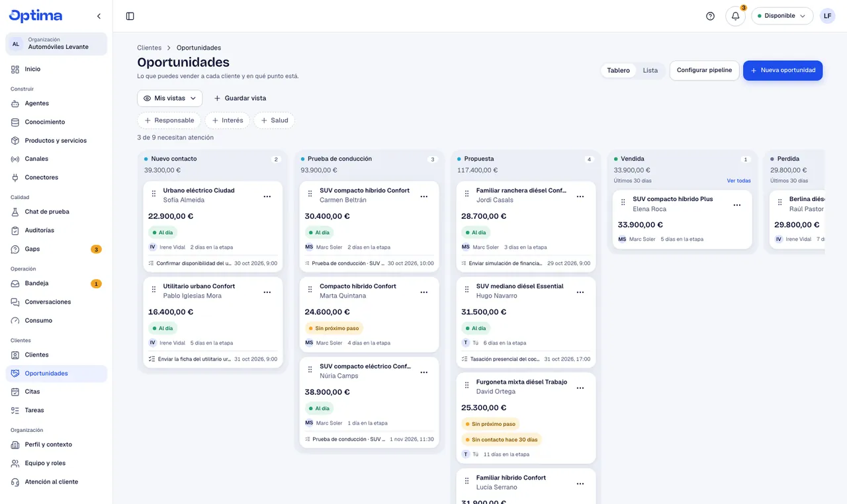Open Equipo y roles page
The image size is (847, 504).
[56, 463]
